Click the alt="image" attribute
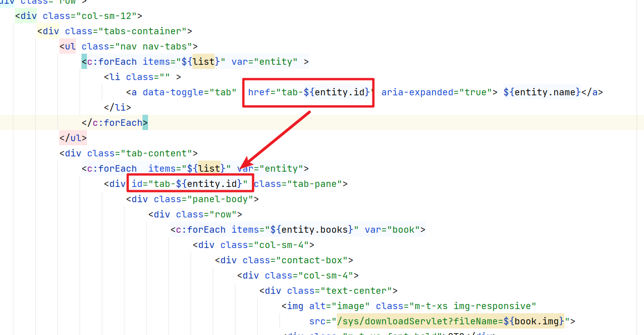Screen dimensions: 644x335 click(x=340, y=306)
